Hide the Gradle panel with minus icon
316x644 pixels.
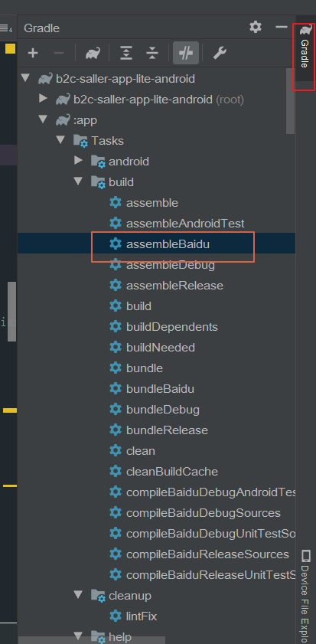click(x=282, y=27)
